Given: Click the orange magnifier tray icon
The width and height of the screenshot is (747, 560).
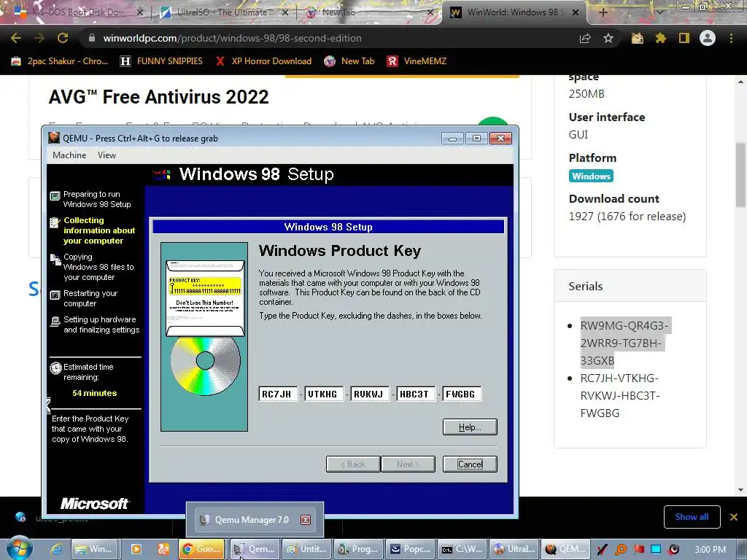Looking at the screenshot, I should pos(620,550).
